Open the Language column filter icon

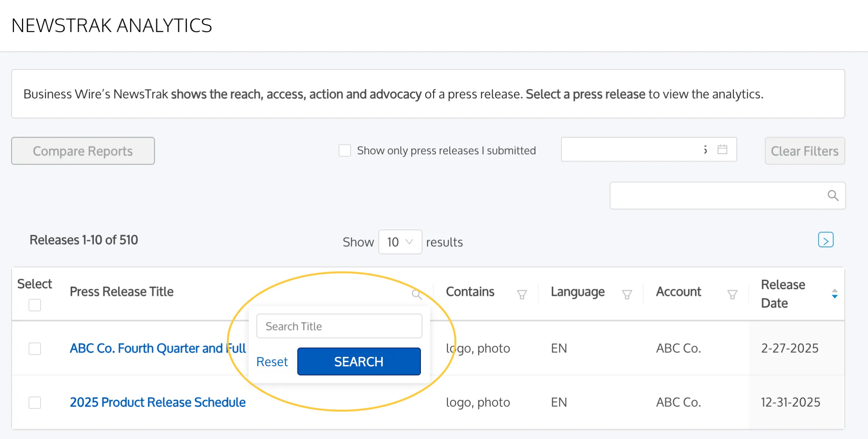coord(627,295)
